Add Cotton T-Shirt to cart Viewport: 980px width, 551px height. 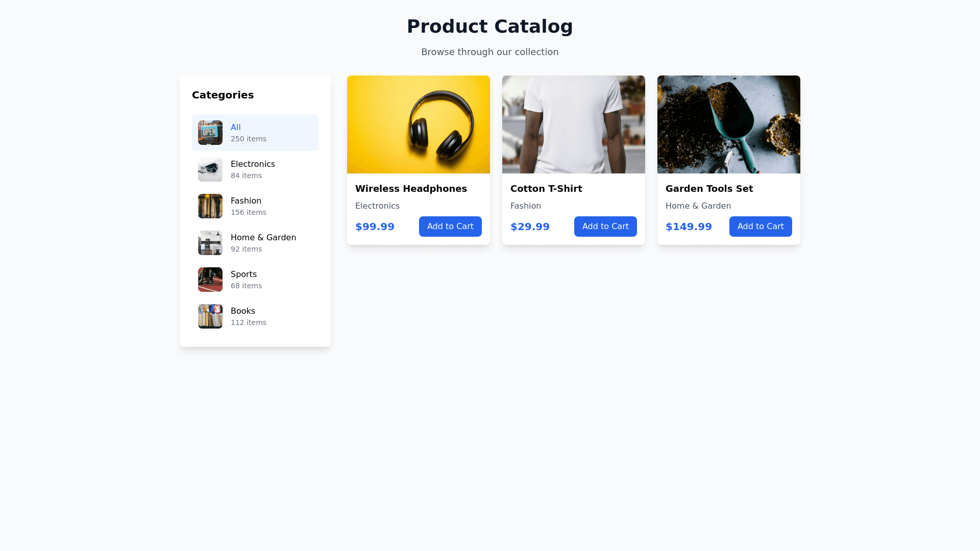605,227
